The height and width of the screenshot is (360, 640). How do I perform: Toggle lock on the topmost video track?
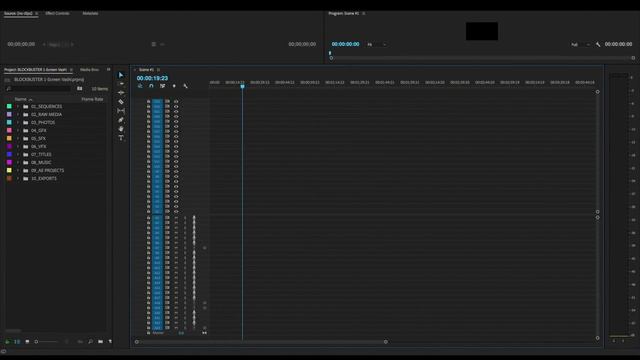pos(149,101)
